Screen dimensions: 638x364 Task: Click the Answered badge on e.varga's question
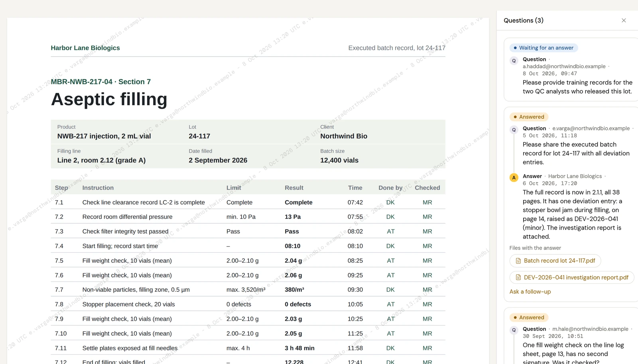click(x=529, y=117)
